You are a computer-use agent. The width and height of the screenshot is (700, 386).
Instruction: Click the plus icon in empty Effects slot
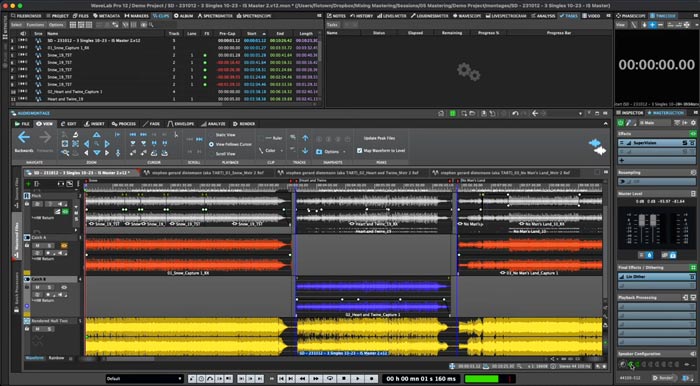(621, 160)
